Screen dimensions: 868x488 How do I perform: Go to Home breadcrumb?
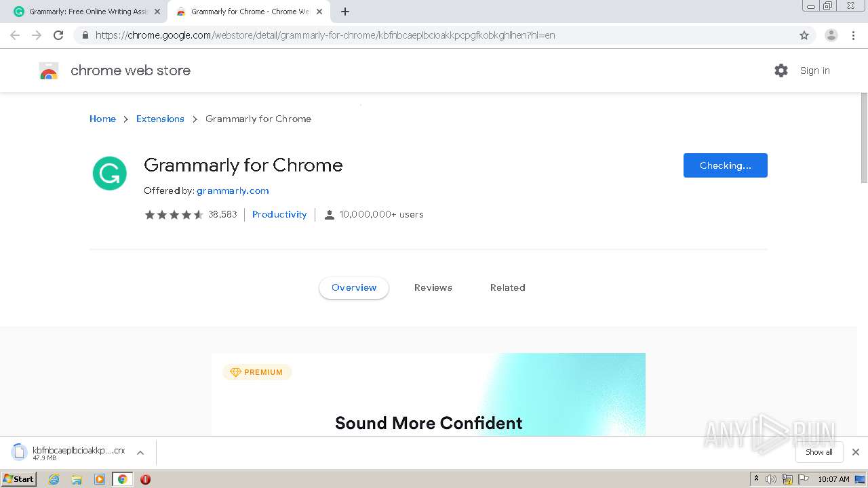pos(102,119)
